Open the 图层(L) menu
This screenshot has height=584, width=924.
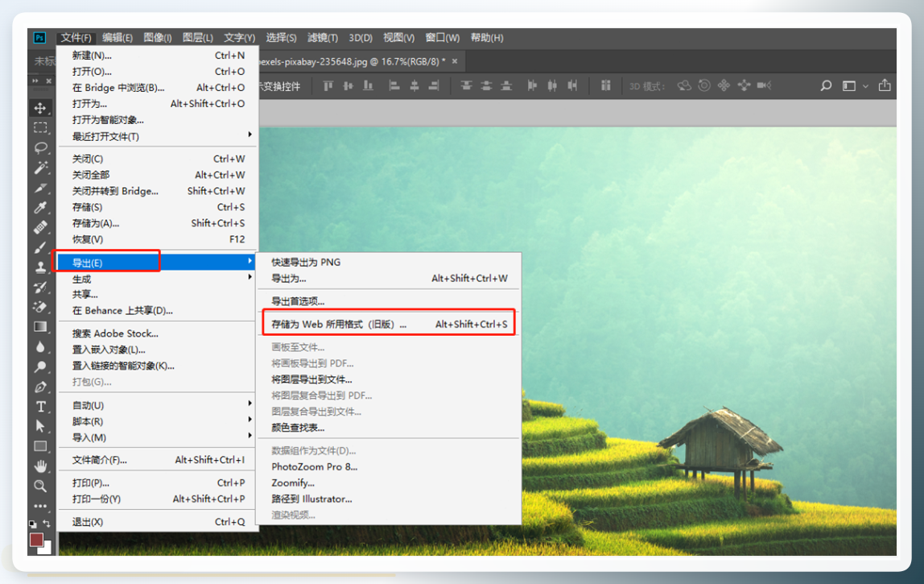tap(197, 38)
